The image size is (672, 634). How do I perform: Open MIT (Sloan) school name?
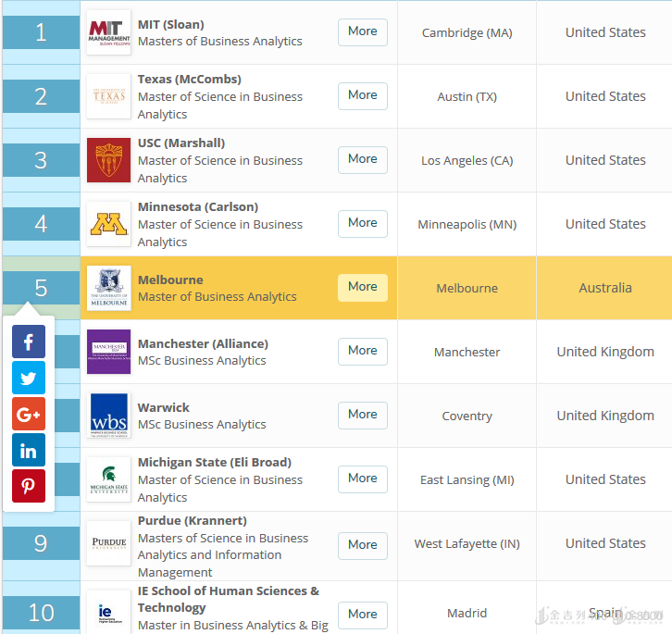[x=170, y=24]
